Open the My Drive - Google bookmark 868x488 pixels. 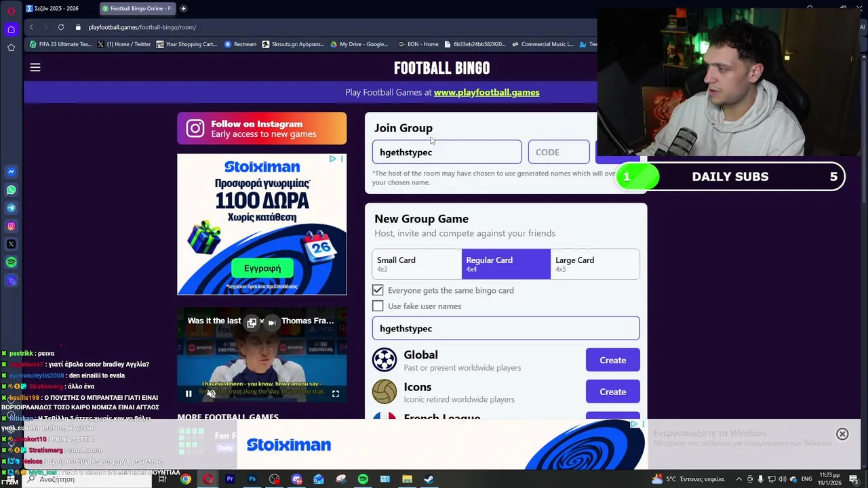(359, 44)
